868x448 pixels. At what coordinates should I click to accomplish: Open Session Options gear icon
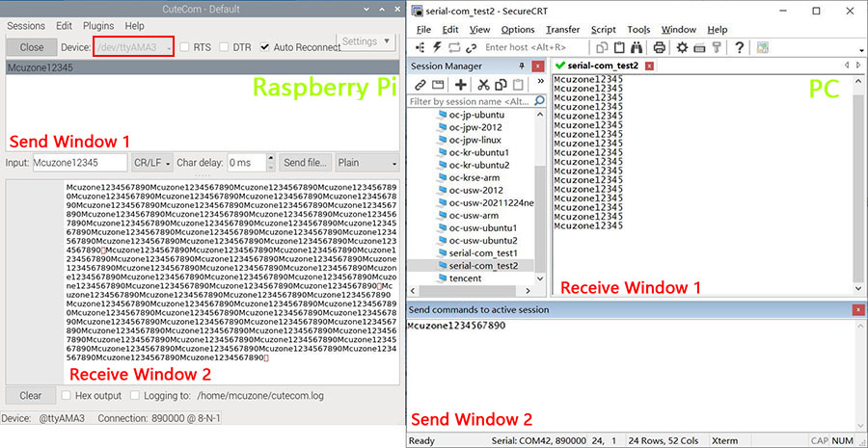[x=682, y=47]
